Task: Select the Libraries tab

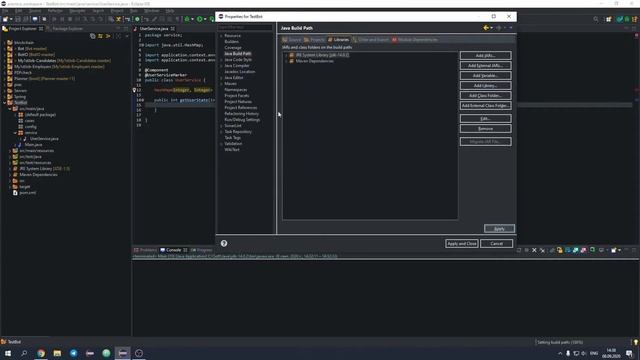Action: pyautogui.click(x=338, y=40)
